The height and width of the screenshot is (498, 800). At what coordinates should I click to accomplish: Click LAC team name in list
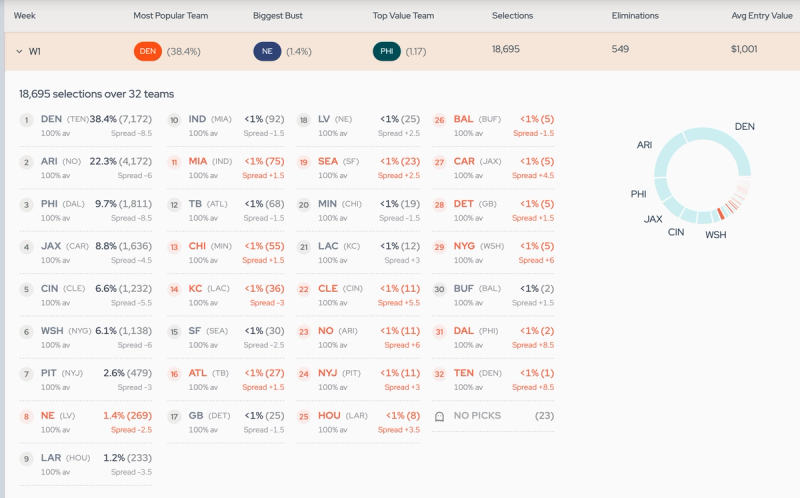(328, 246)
